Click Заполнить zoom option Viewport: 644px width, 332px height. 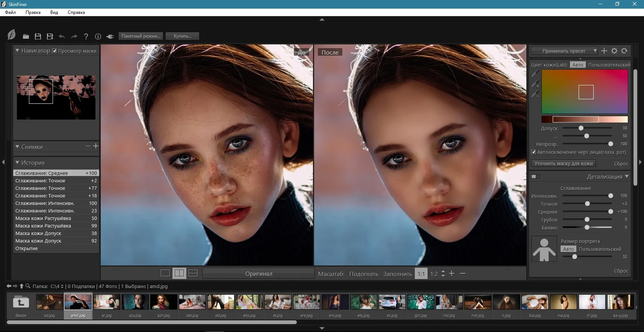pos(398,274)
